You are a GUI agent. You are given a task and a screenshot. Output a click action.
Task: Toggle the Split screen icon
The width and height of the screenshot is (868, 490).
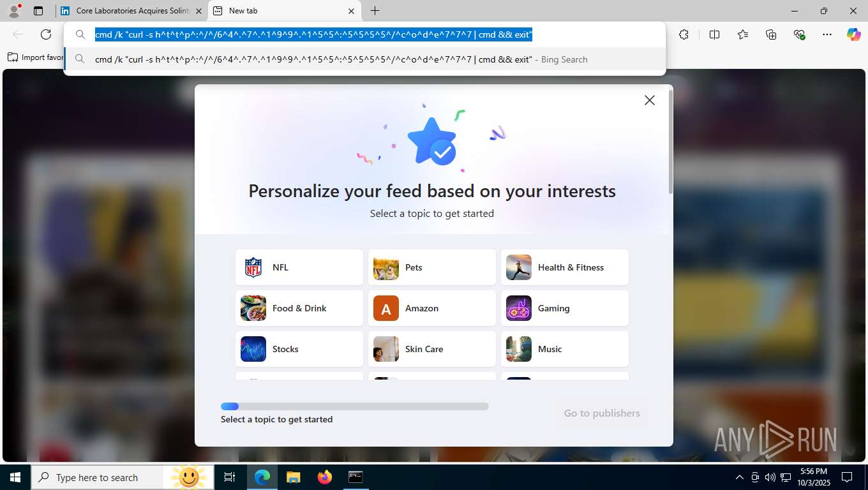pyautogui.click(x=715, y=34)
